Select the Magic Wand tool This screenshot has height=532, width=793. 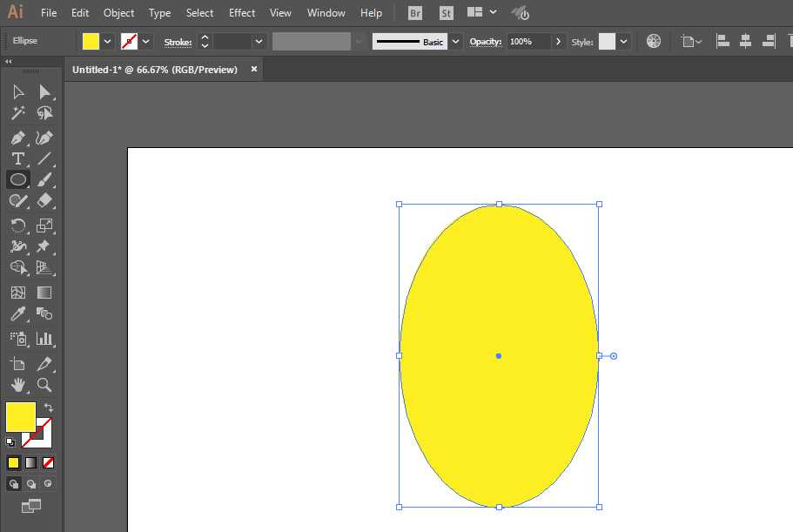[x=17, y=113]
